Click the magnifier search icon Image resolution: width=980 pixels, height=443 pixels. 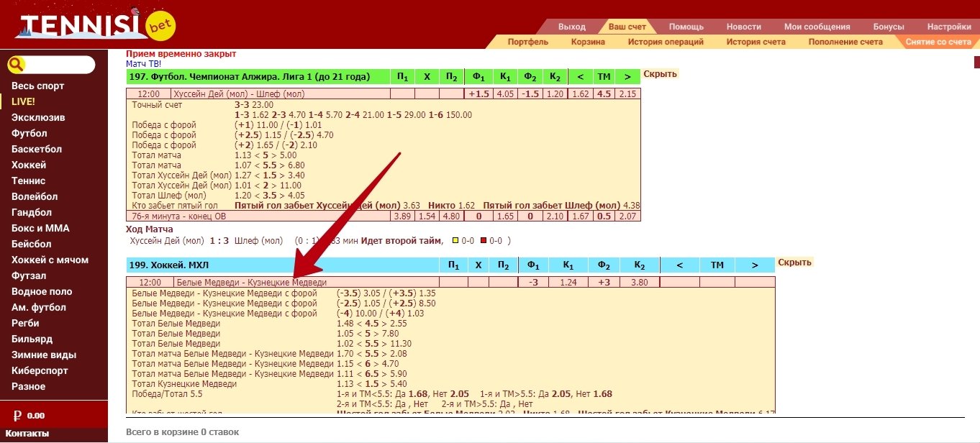(x=17, y=65)
